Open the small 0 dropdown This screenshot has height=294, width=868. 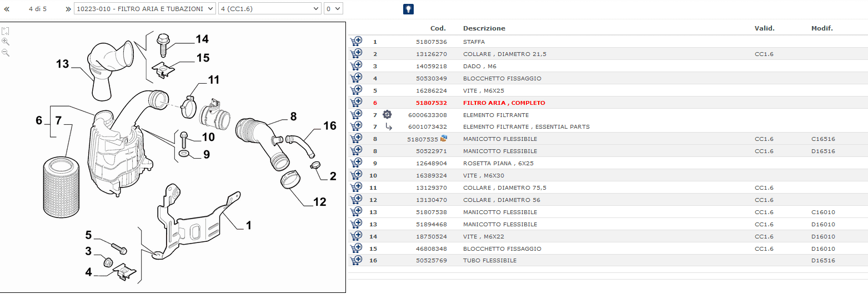tap(333, 9)
